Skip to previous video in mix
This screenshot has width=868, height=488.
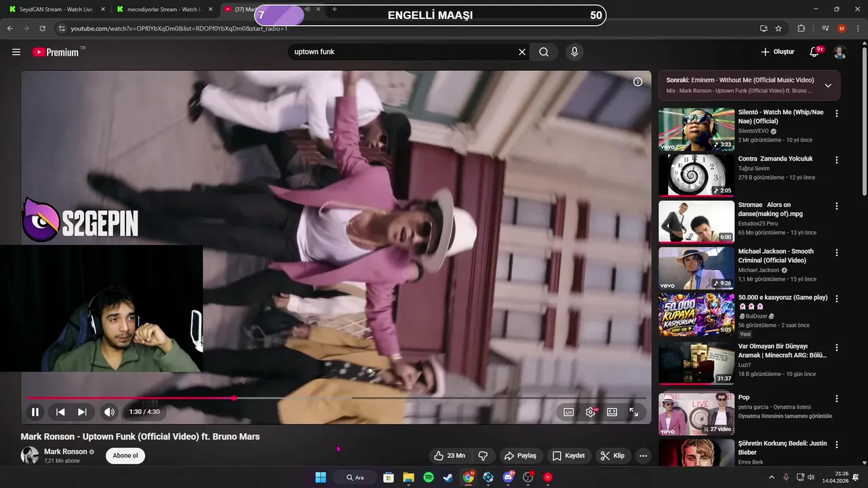[x=60, y=412]
